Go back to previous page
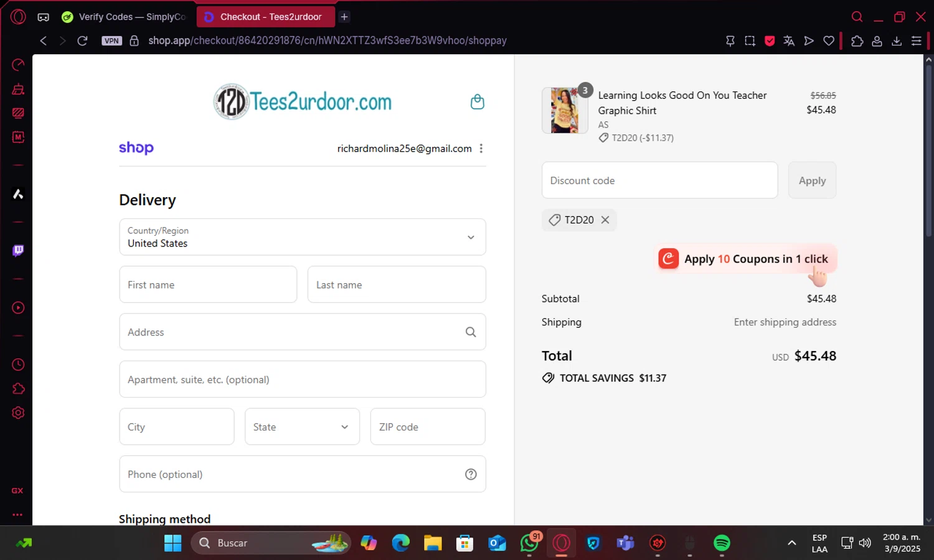Image resolution: width=934 pixels, height=560 pixels. (43, 40)
